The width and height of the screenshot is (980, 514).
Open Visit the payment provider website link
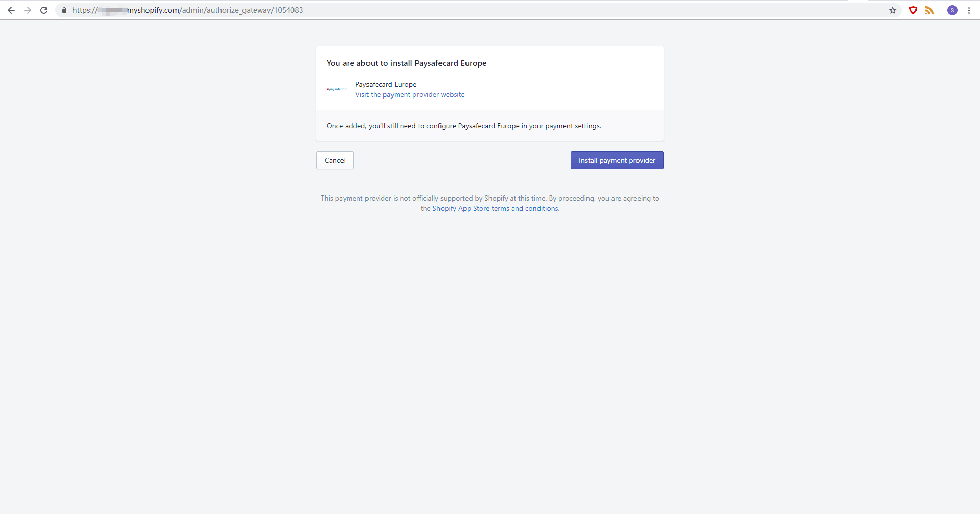tap(410, 94)
